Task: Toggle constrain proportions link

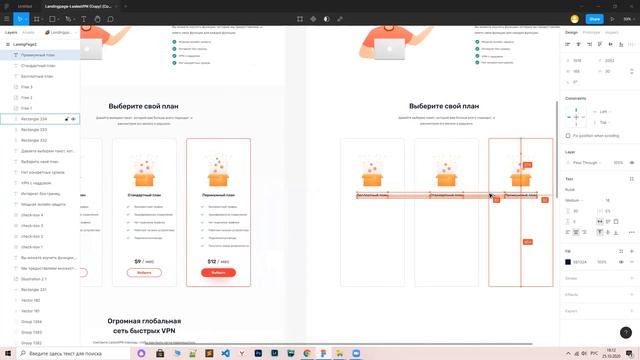Action: point(632,71)
